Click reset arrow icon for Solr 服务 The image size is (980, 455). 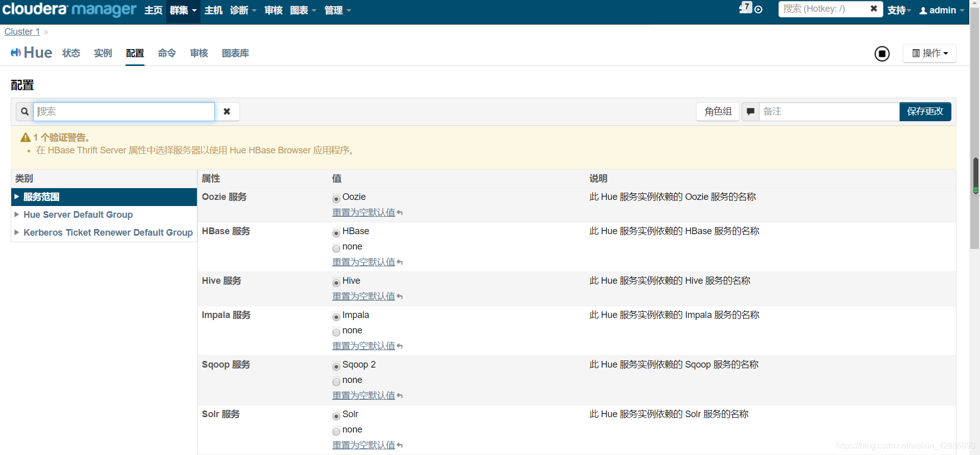tap(400, 445)
